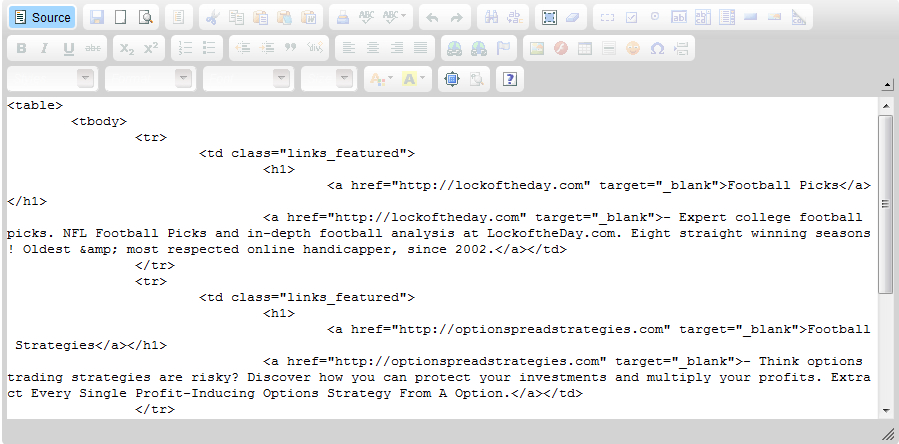
Task: Click the Save disk icon
Action: [97, 18]
